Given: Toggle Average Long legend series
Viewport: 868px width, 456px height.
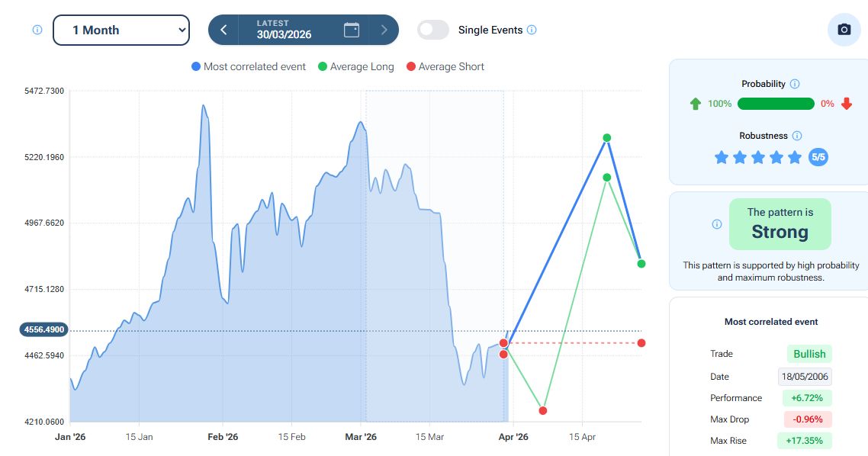Looking at the screenshot, I should 355,66.
